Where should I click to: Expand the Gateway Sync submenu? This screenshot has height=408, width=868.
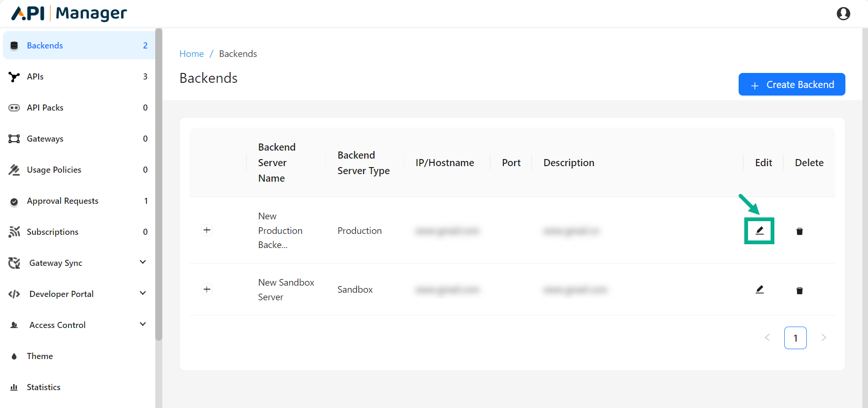click(143, 262)
